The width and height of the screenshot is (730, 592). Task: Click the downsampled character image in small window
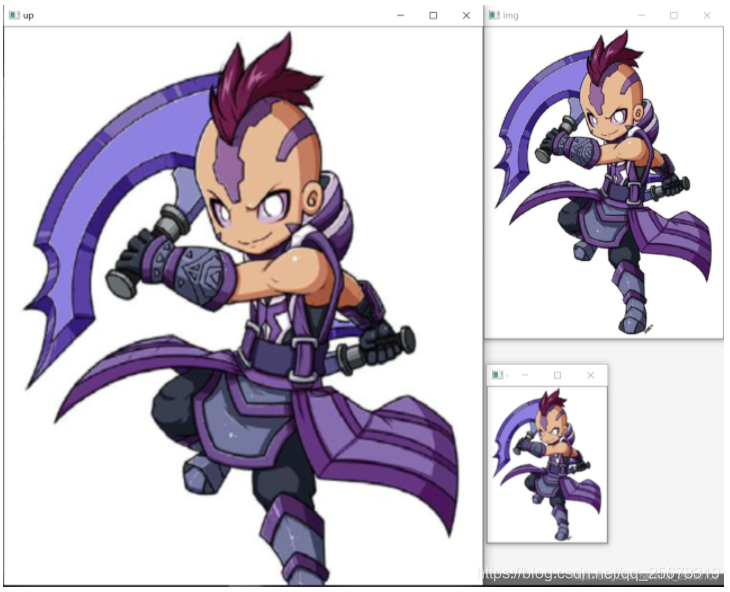coord(547,464)
